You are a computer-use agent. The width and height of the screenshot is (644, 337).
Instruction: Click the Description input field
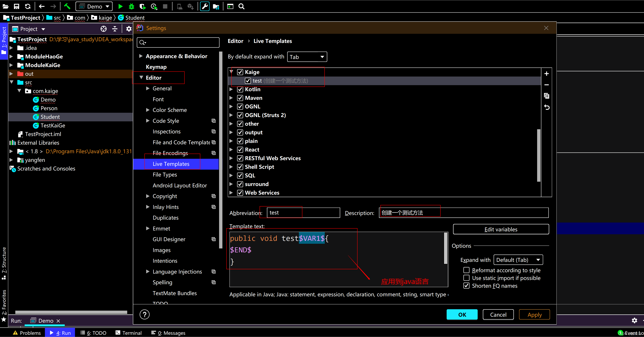(464, 213)
